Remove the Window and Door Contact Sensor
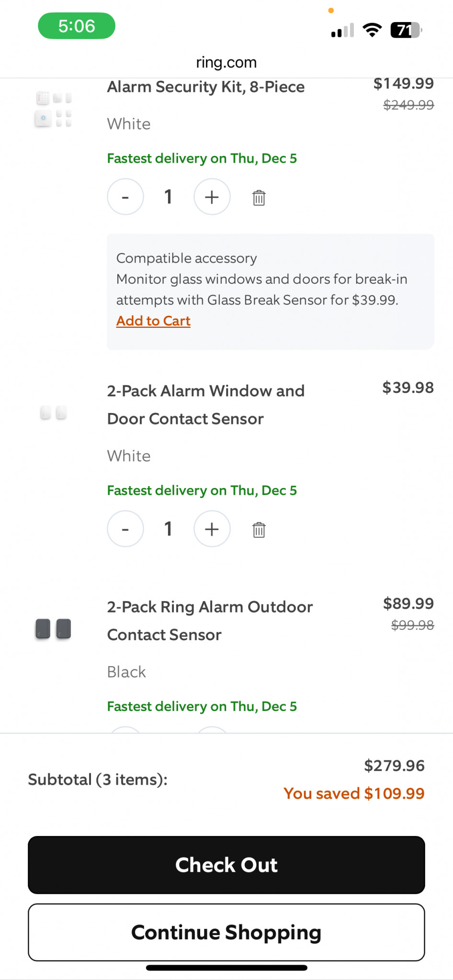 tap(259, 529)
